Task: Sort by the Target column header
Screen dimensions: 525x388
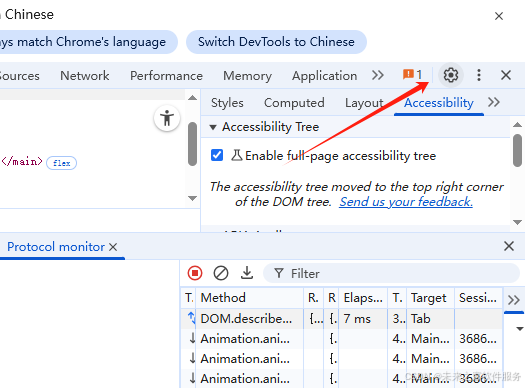Action: [431, 298]
